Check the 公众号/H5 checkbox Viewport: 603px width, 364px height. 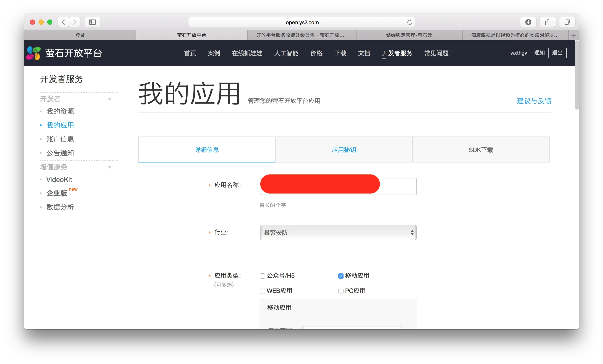262,276
